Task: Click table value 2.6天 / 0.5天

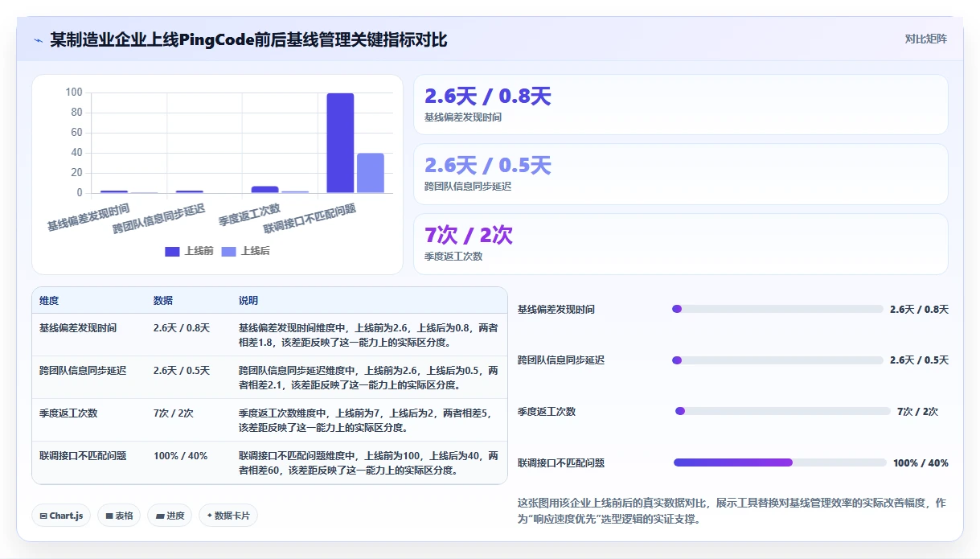Action: (182, 371)
